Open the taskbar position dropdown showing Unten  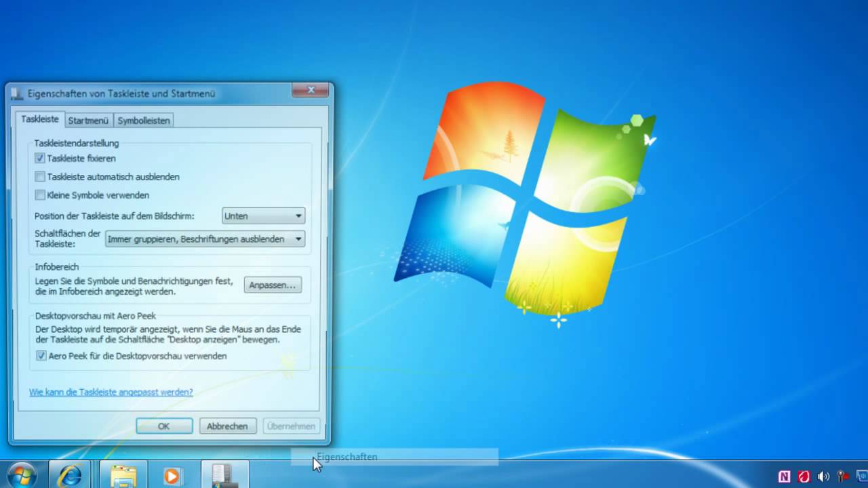(263, 216)
